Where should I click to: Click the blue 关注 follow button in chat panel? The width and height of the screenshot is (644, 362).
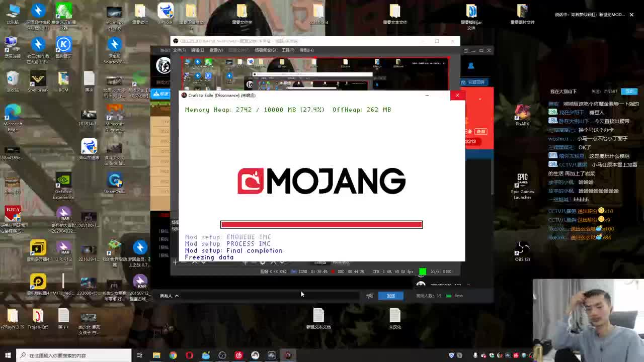tap(629, 92)
